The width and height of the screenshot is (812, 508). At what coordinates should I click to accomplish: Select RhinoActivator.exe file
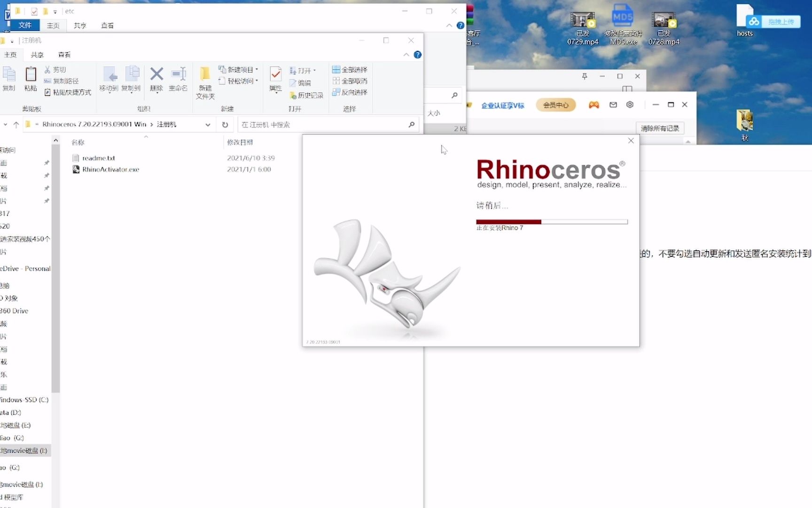[x=111, y=169]
